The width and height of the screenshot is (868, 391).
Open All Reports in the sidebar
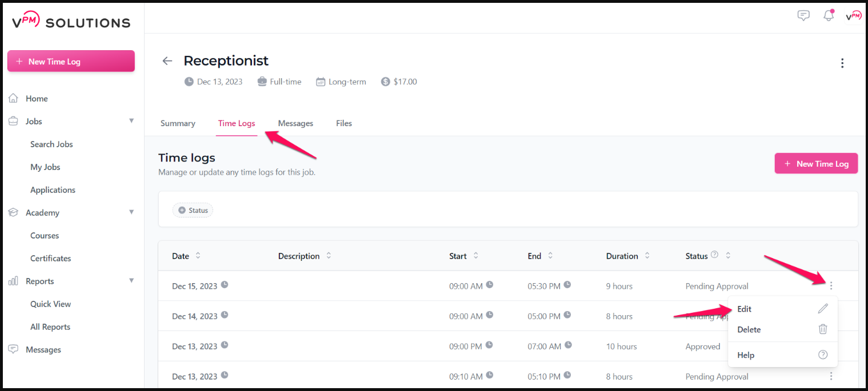coord(50,326)
